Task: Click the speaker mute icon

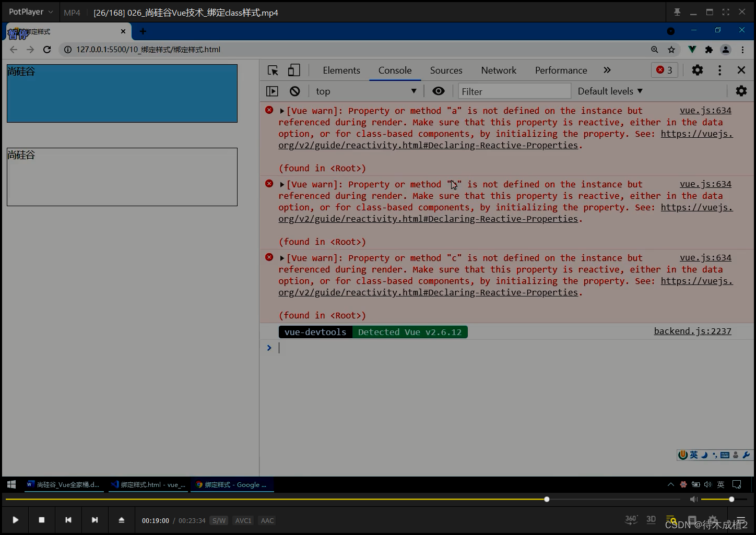Action: [x=693, y=500]
